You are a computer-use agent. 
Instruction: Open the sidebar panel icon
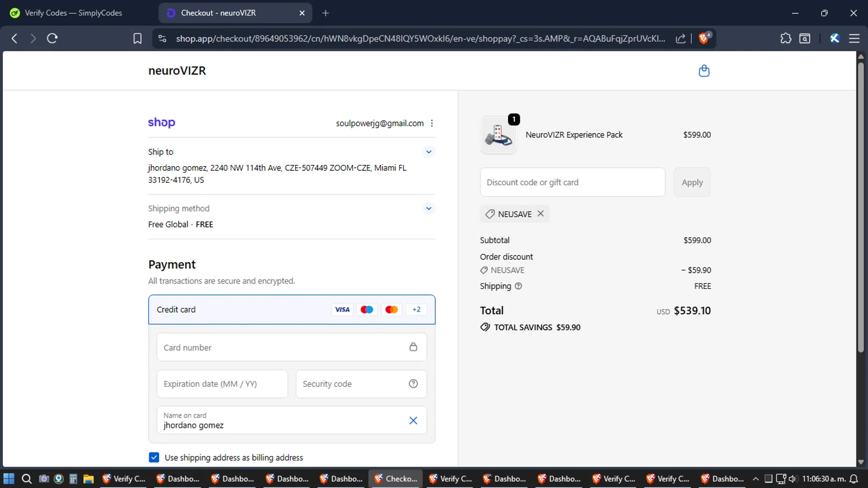pos(805,38)
